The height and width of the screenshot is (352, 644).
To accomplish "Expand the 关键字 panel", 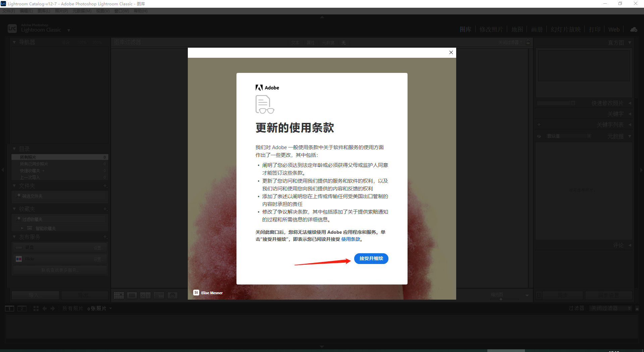I will (630, 114).
